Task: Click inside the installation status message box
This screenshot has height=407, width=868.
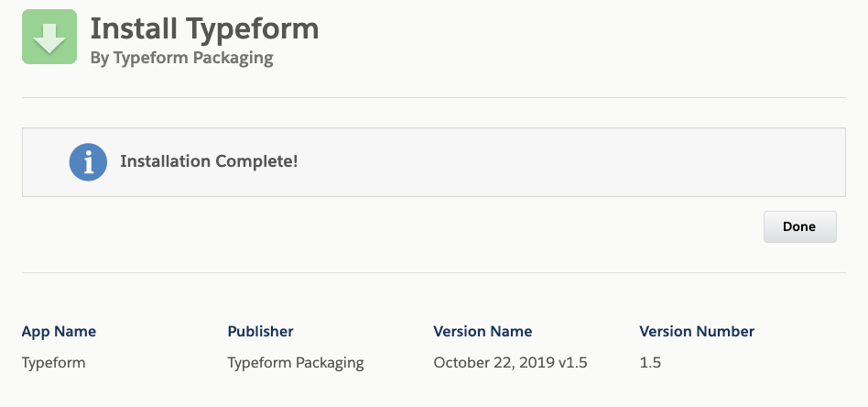Action: 434,162
